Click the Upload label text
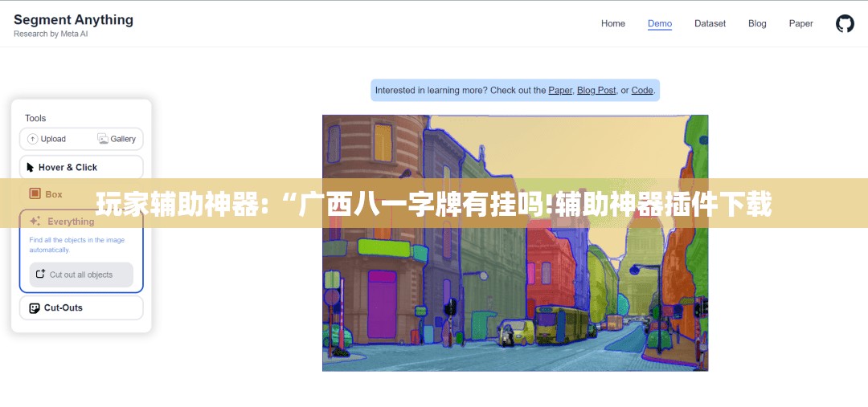The height and width of the screenshot is (407, 868). (53, 139)
